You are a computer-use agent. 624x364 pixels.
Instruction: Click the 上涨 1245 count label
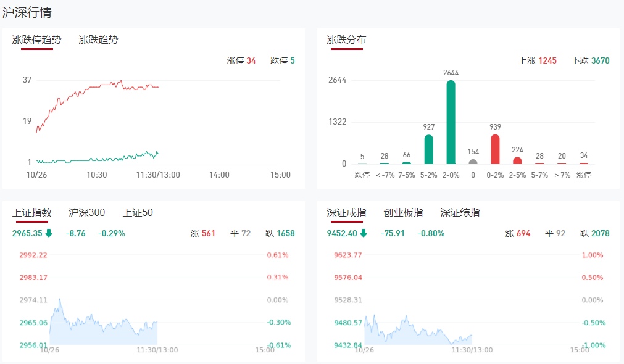538,60
